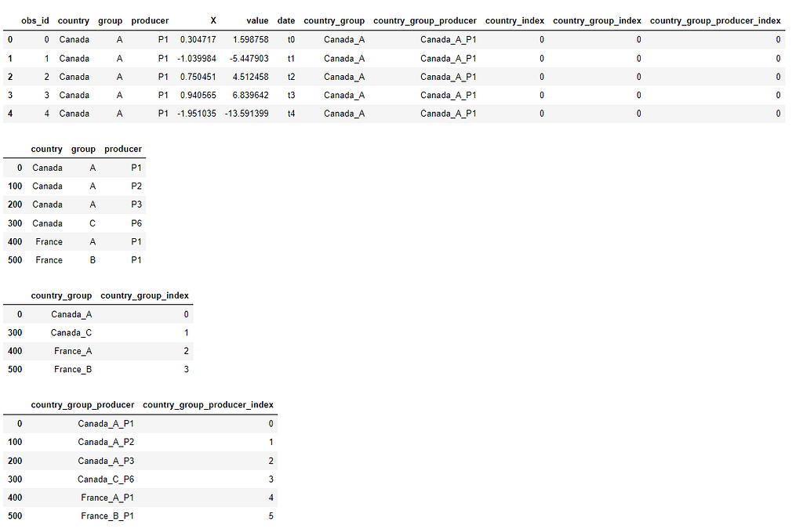Click the X column header
This screenshot has height=532, width=803.
213,20
